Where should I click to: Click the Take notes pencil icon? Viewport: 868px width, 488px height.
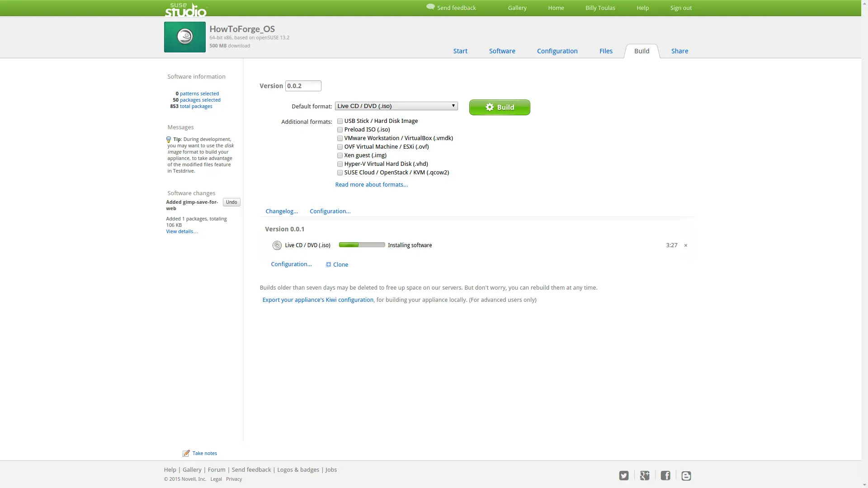click(x=186, y=453)
